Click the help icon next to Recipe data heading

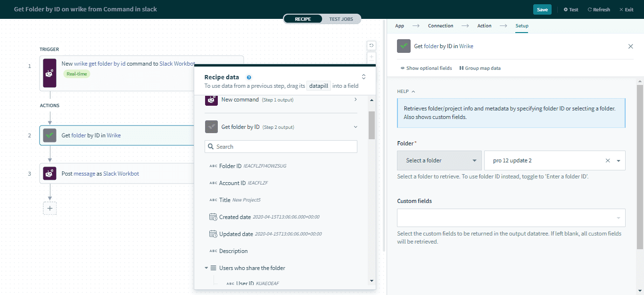[x=249, y=77]
